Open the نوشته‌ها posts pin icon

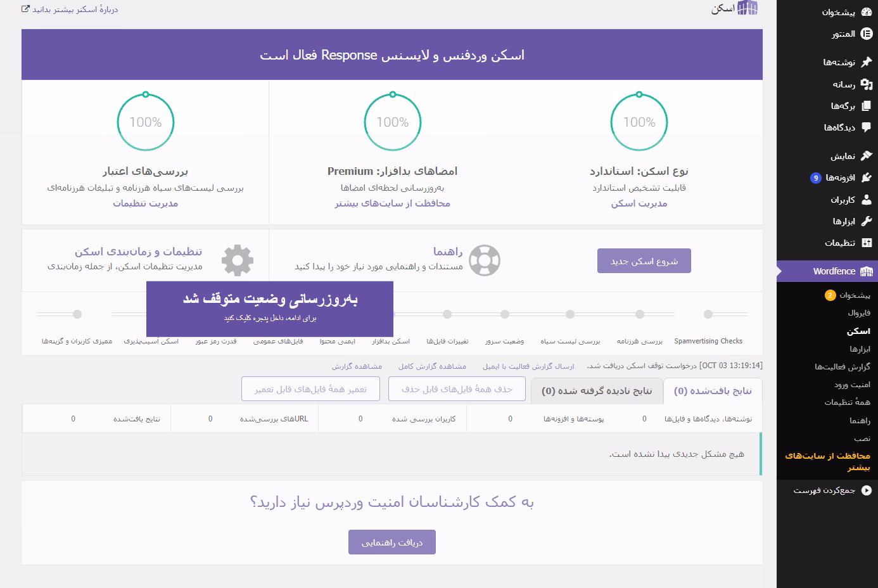[x=867, y=62]
